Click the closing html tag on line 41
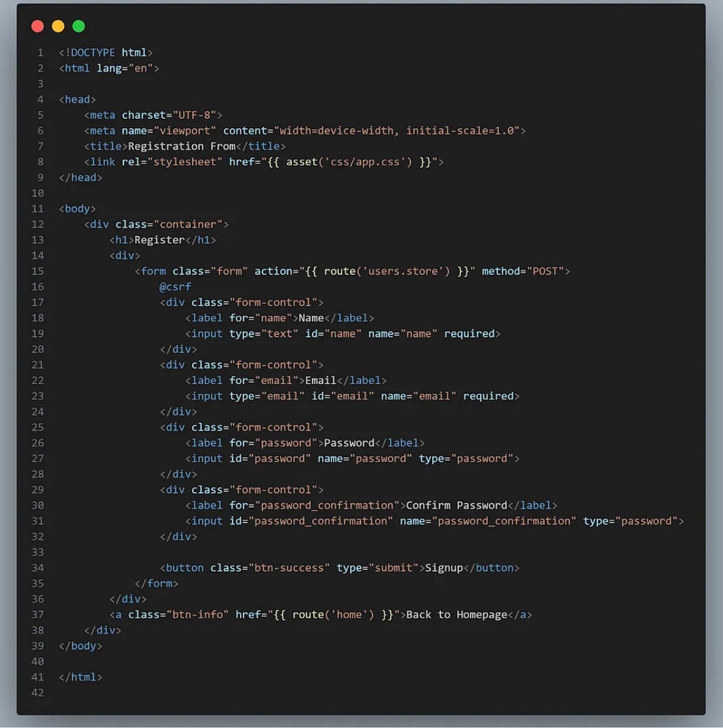This screenshot has width=723, height=728. point(80,677)
